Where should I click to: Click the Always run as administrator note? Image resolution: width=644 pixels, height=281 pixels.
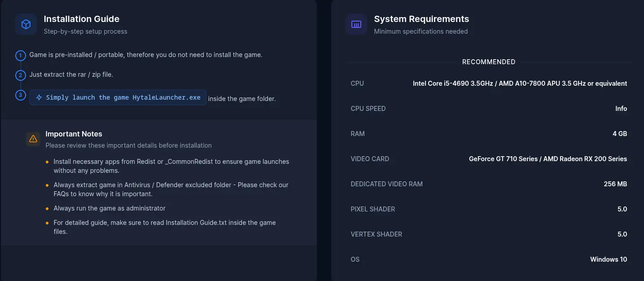[110, 208]
